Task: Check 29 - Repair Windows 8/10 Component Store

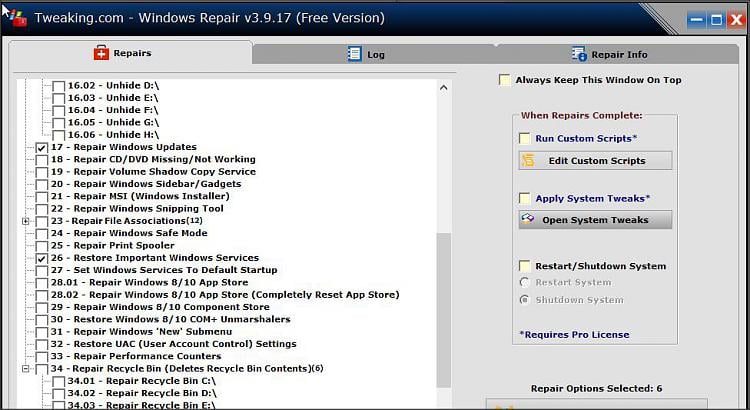Action: pyautogui.click(x=42, y=308)
